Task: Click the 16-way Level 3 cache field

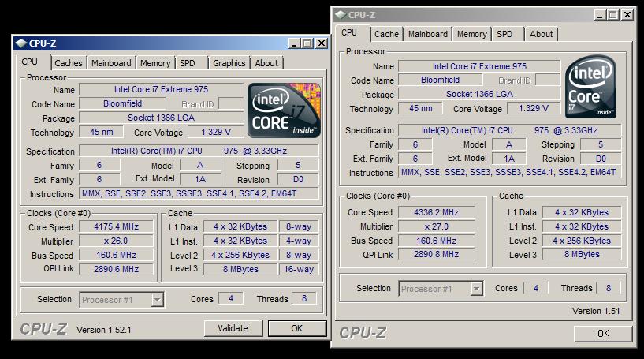Action: [299, 269]
